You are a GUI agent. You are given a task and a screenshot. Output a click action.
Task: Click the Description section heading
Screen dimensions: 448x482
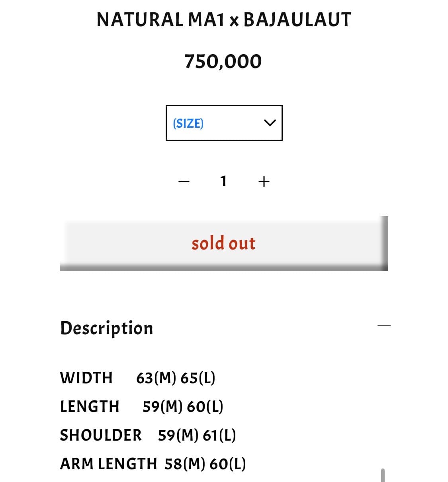pyautogui.click(x=106, y=328)
